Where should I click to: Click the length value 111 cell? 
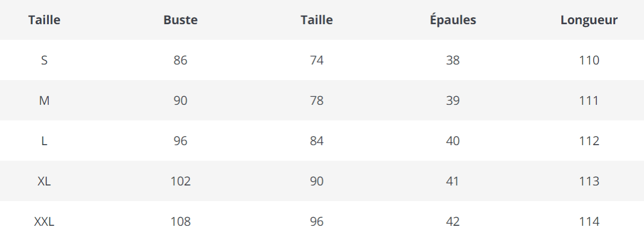[589, 101]
